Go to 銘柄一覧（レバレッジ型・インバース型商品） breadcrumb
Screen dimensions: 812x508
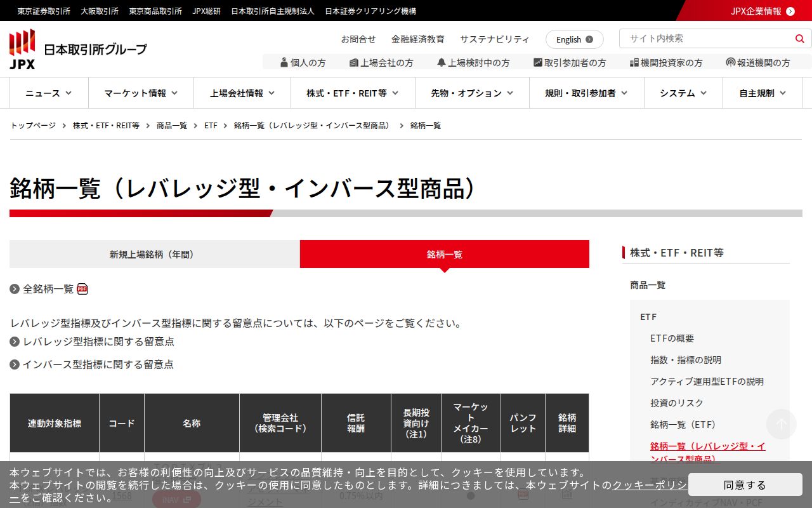click(x=313, y=126)
